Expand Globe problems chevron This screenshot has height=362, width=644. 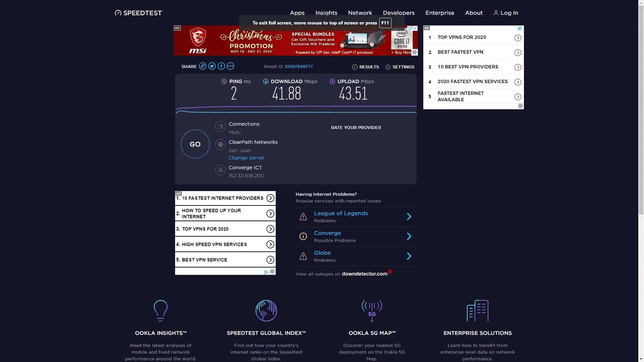409,256
